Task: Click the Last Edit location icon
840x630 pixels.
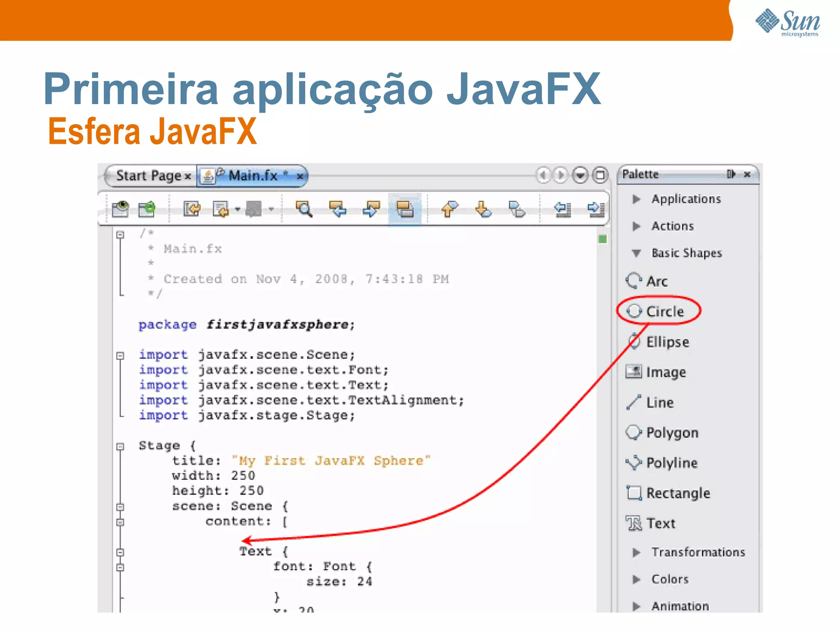Action: click(192, 209)
